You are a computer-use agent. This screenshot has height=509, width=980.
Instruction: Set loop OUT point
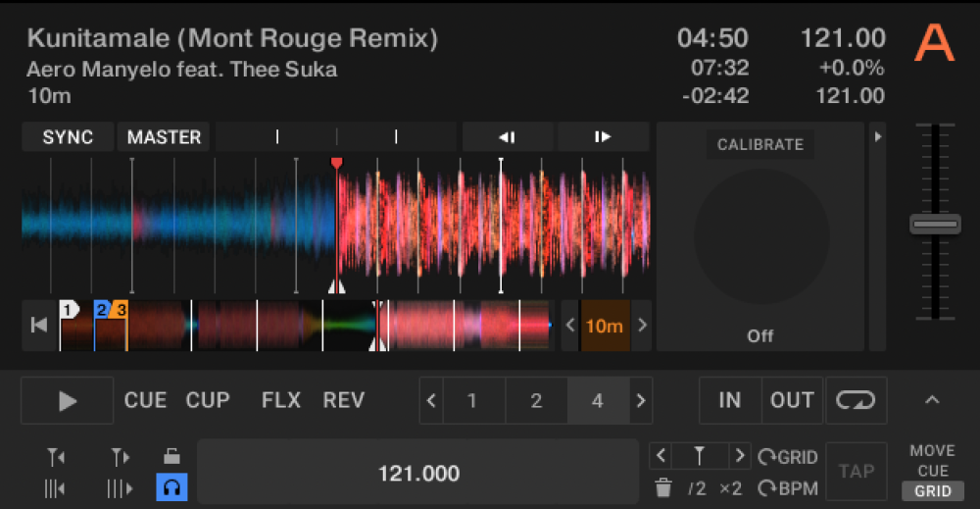coord(792,400)
